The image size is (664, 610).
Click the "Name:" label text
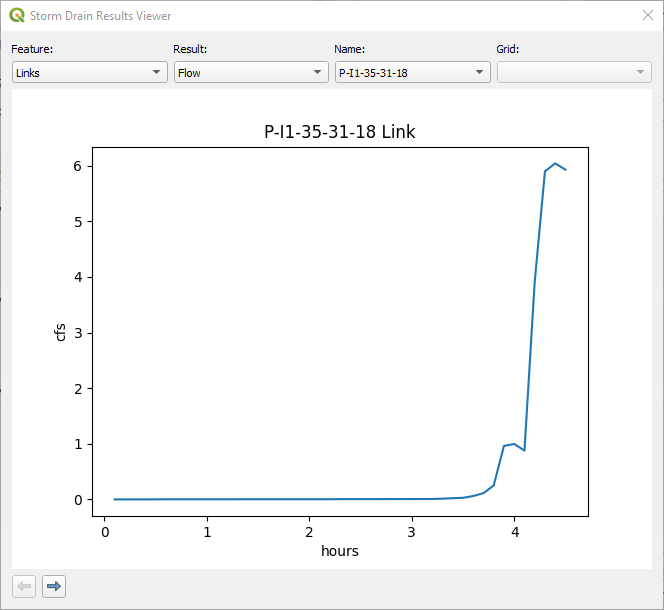point(349,49)
